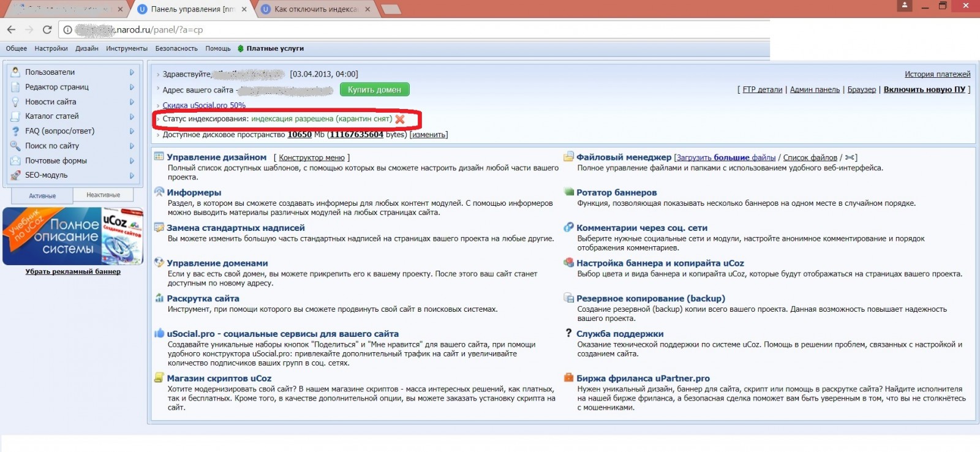The width and height of the screenshot is (980, 452).
Task: Click the Редактор страниц page icon
Action: click(x=15, y=87)
